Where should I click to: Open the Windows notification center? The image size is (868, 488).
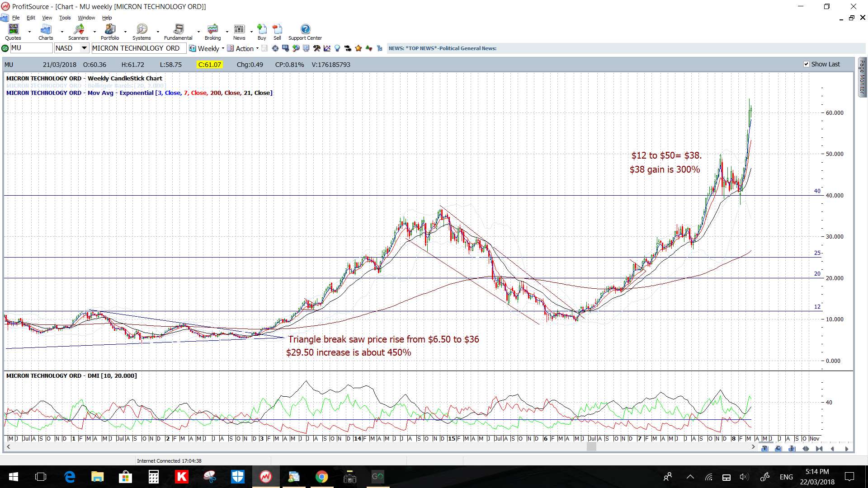pyautogui.click(x=849, y=477)
